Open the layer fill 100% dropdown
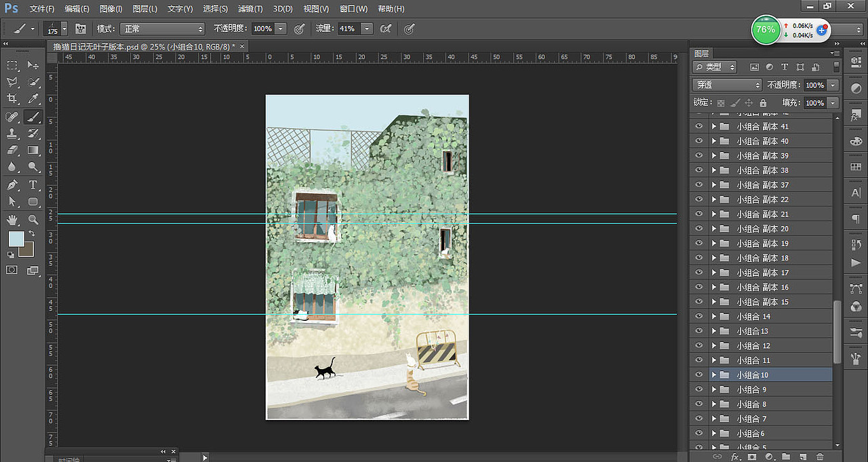 (x=833, y=103)
